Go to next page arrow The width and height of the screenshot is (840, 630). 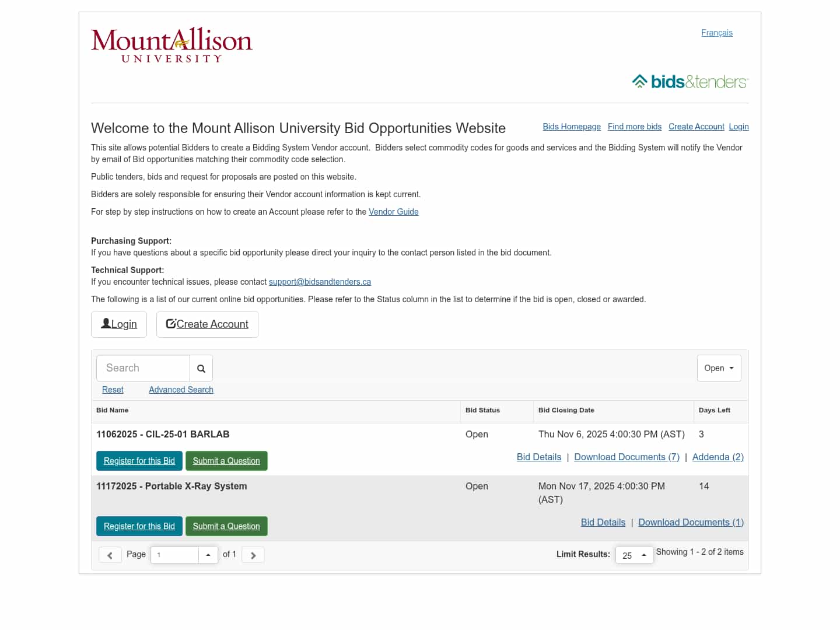click(253, 555)
